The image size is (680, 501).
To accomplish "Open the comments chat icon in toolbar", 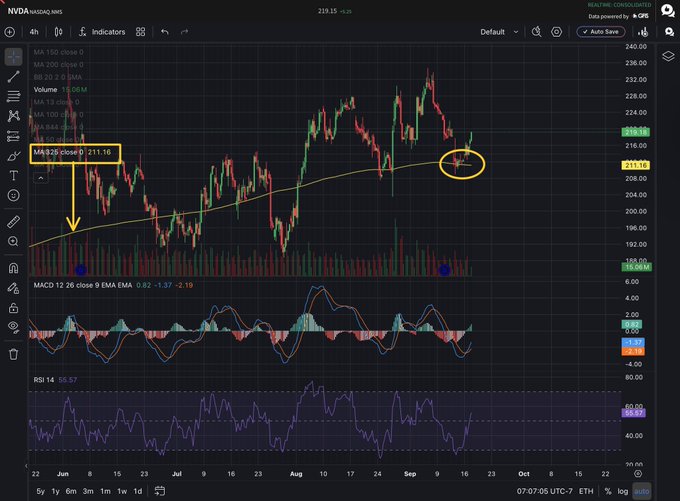I will [x=669, y=32].
